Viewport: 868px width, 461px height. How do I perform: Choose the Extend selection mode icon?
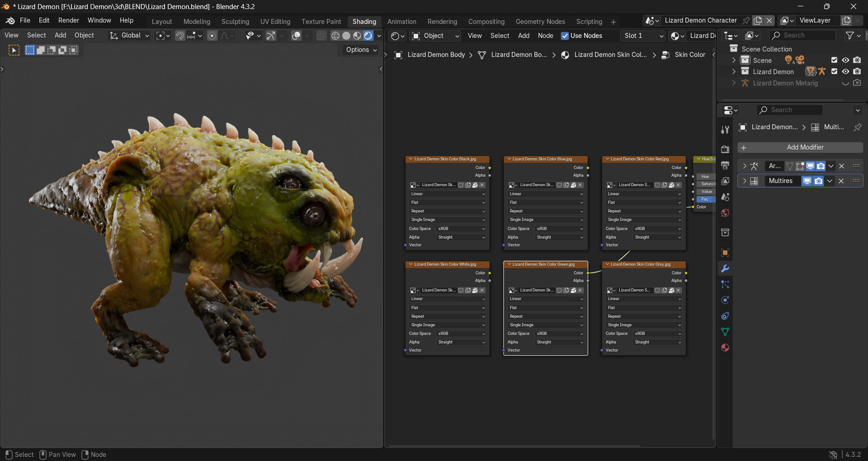click(41, 50)
